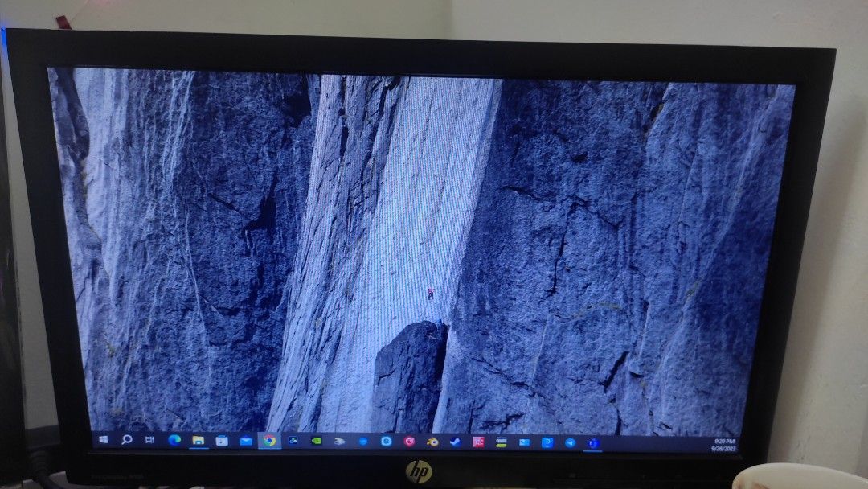Switch to the Microsoft Teams window
Viewport: 868px width, 489px height.
[x=593, y=442]
